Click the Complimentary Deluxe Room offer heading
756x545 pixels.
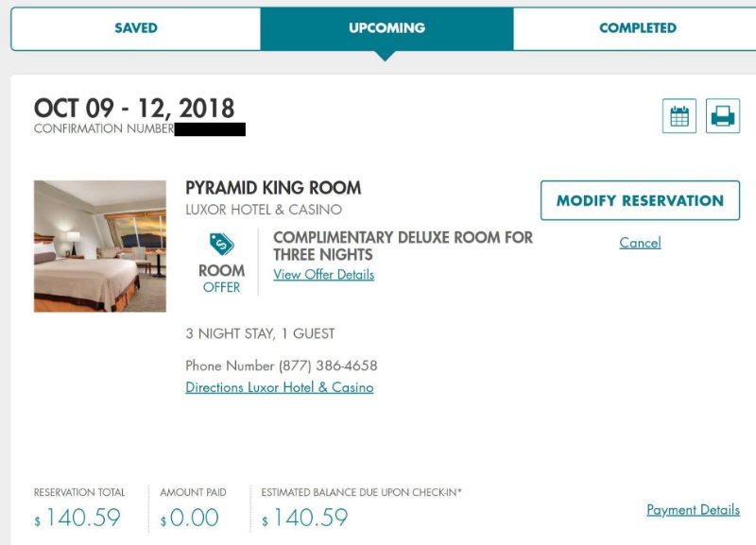[403, 246]
